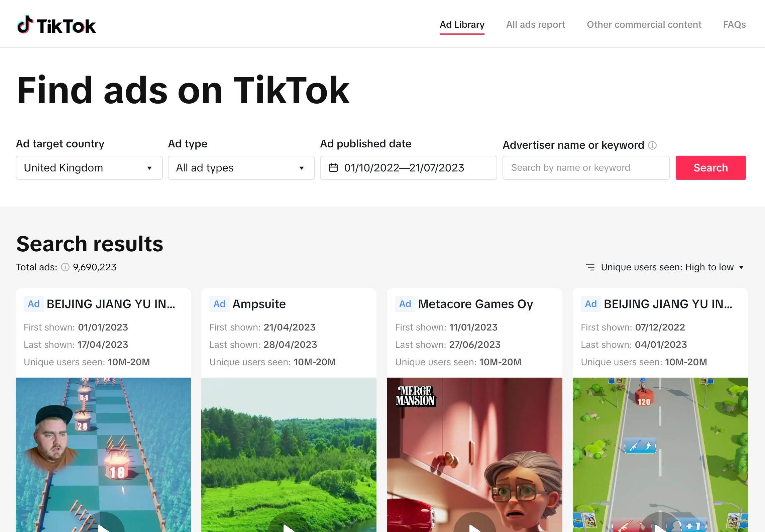Viewport: 765px width, 532px height.
Task: Click the green forest Ampsuite video thumbnail
Action: click(289, 455)
